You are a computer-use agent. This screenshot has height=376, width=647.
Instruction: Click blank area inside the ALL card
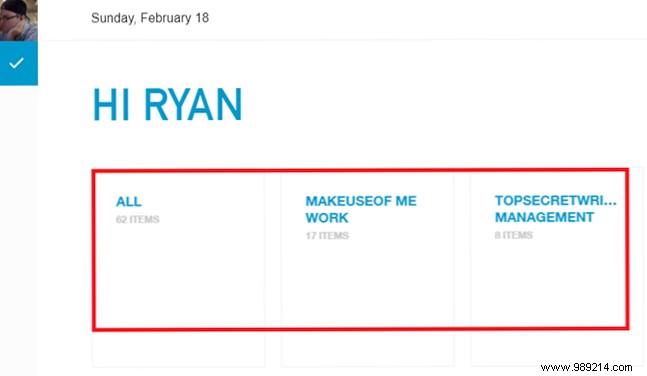(x=178, y=281)
